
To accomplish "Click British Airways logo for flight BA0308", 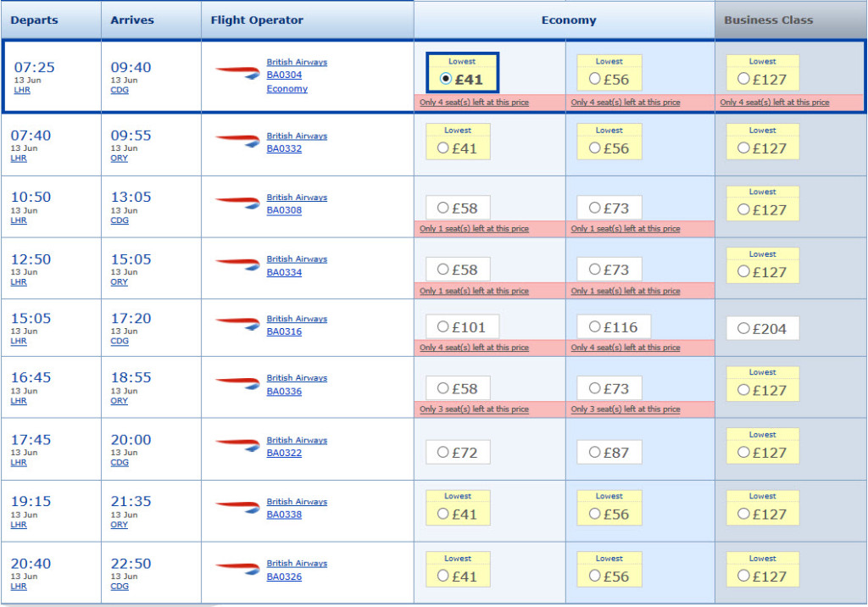I will [x=237, y=202].
